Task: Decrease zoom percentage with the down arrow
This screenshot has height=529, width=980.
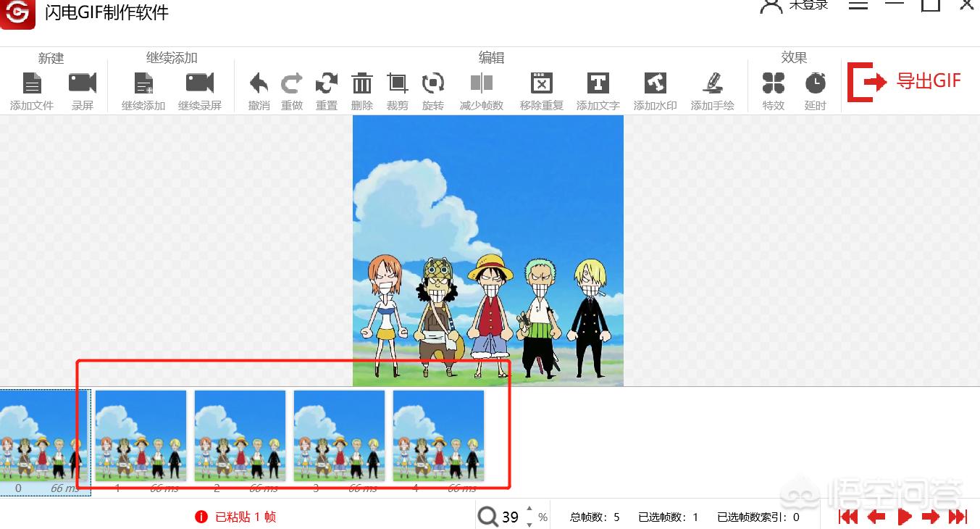Action: point(529,524)
